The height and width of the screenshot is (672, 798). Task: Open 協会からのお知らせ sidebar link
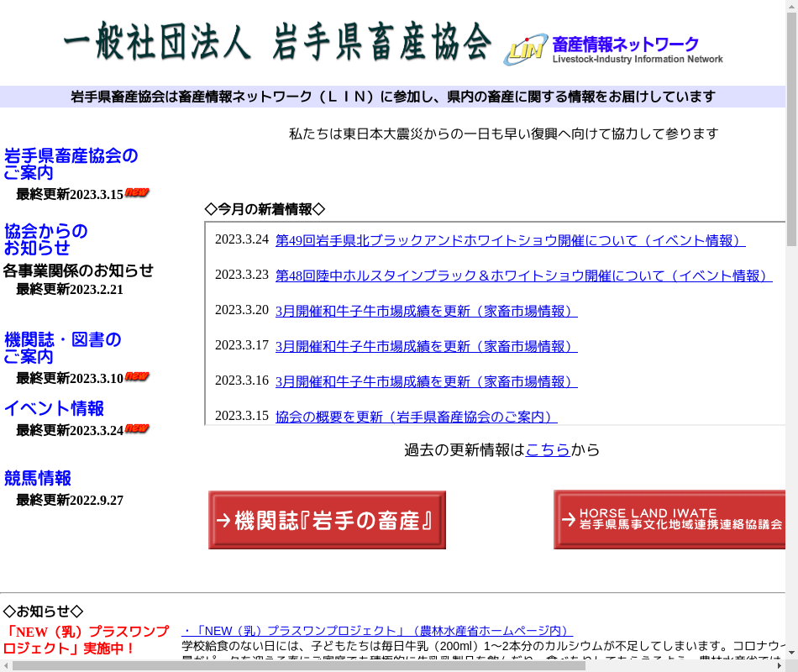tap(46, 239)
